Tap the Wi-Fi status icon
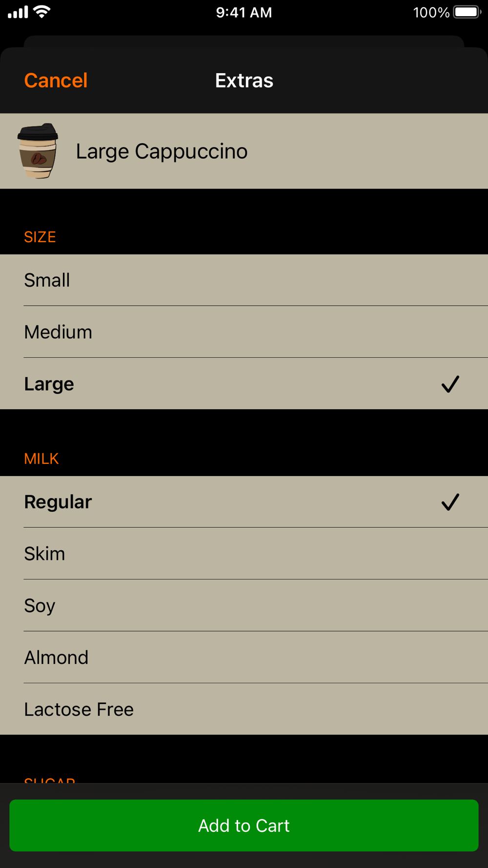The width and height of the screenshot is (488, 868). 42,12
